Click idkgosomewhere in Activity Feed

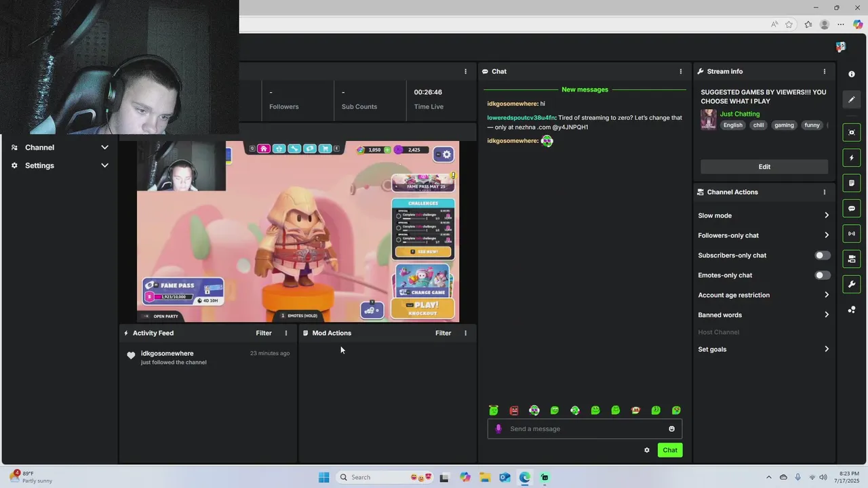point(167,353)
